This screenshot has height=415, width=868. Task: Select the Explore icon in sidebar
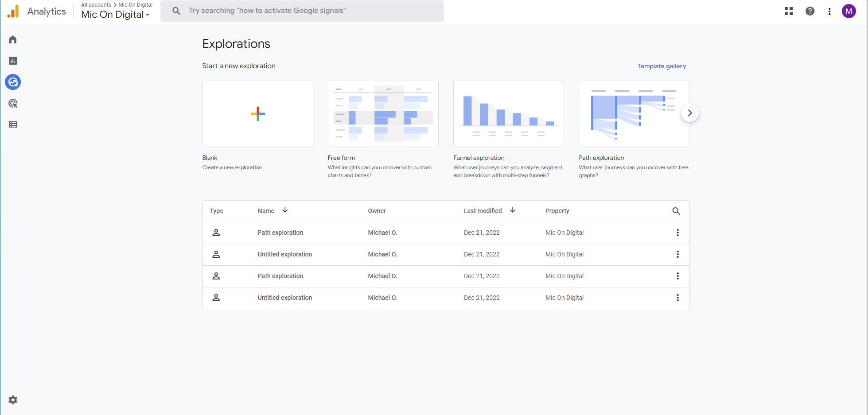click(x=13, y=82)
